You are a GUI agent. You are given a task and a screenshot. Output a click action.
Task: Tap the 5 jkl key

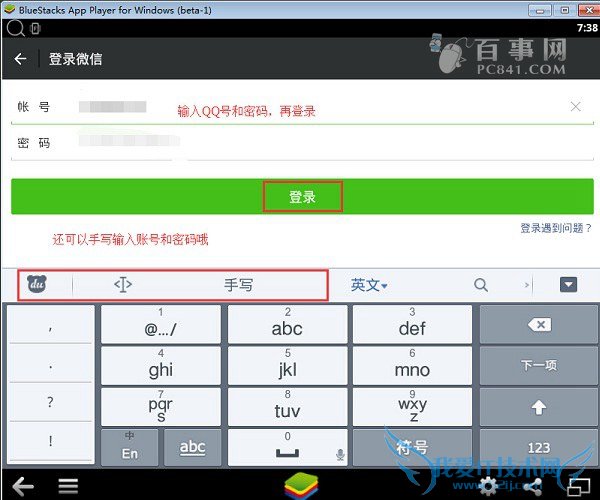287,365
